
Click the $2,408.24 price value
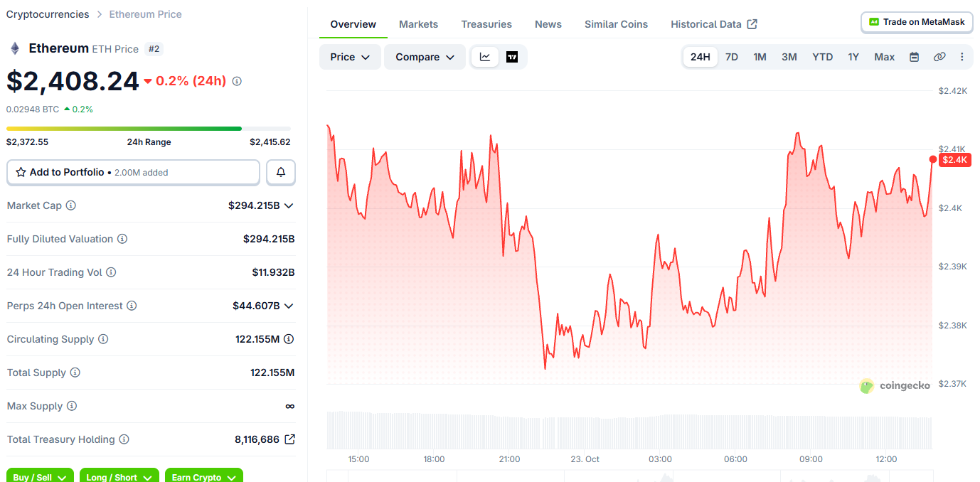[x=73, y=81]
